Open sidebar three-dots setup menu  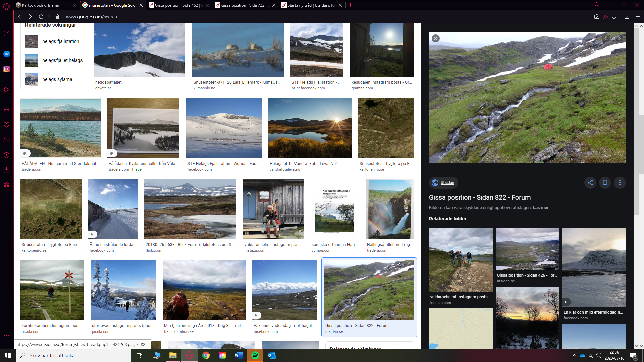[x=7, y=335]
